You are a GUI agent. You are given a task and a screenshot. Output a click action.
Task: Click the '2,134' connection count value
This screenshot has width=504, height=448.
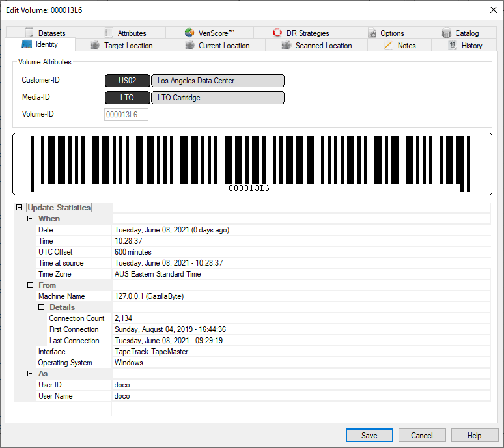pyautogui.click(x=124, y=318)
